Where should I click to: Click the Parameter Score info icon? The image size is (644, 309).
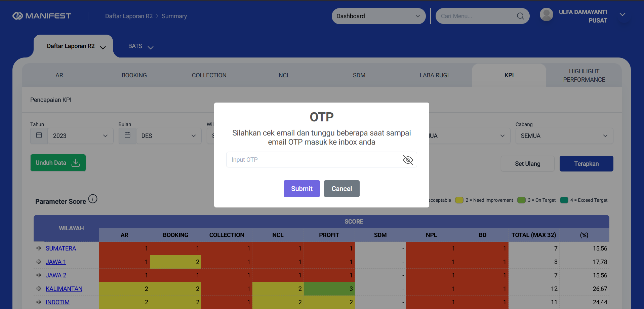[x=93, y=199]
